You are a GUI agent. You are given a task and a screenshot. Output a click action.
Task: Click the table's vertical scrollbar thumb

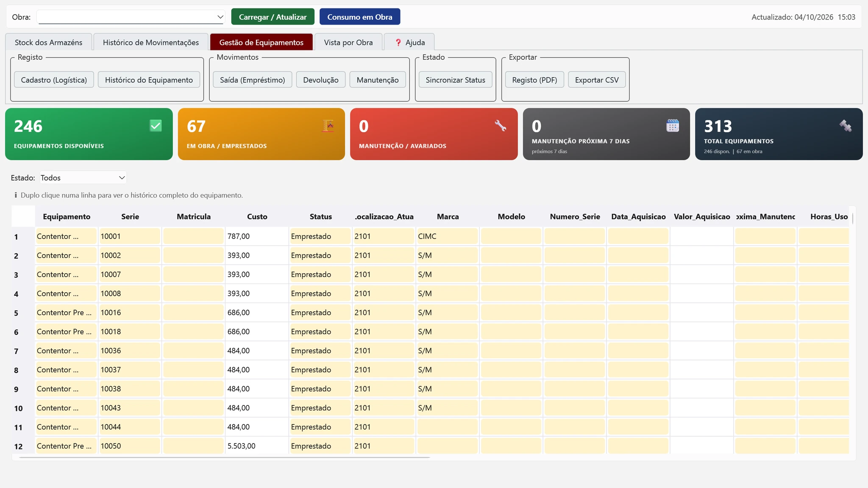(852, 218)
